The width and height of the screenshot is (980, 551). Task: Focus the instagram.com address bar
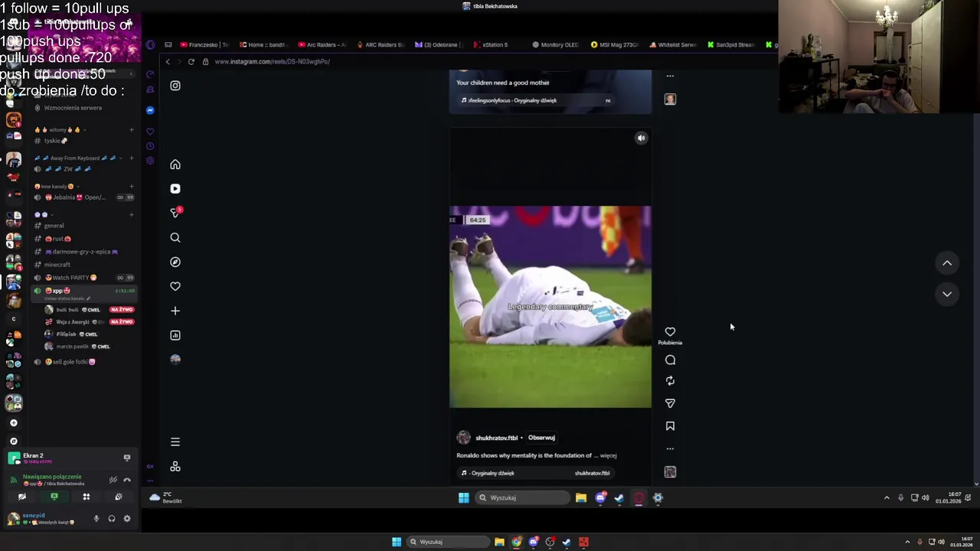273,61
